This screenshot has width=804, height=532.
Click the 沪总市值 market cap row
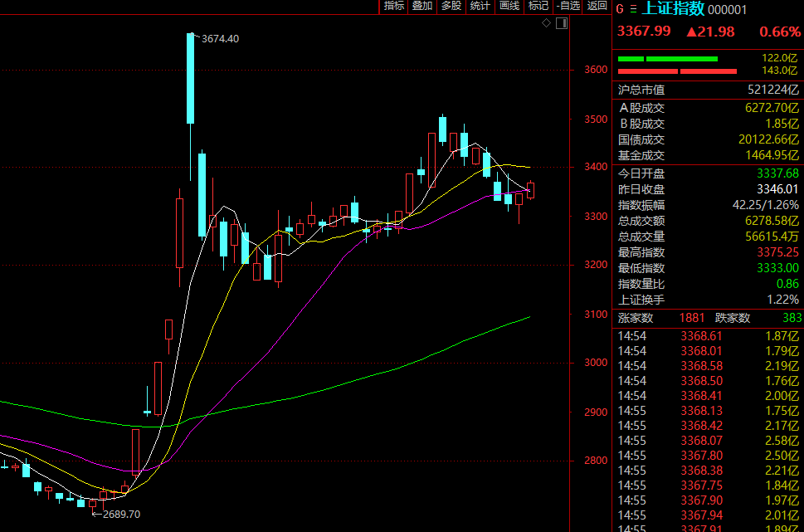(708, 90)
